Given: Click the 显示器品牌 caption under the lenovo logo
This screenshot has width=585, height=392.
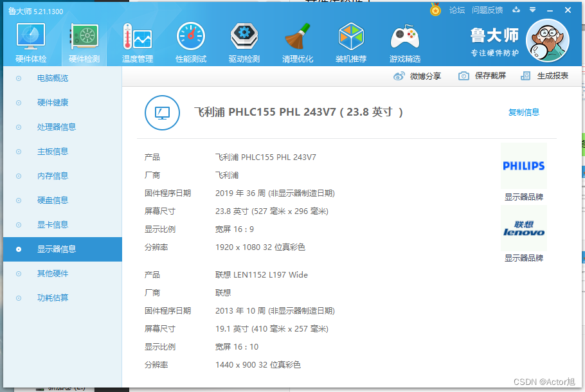Looking at the screenshot, I should [x=524, y=258].
